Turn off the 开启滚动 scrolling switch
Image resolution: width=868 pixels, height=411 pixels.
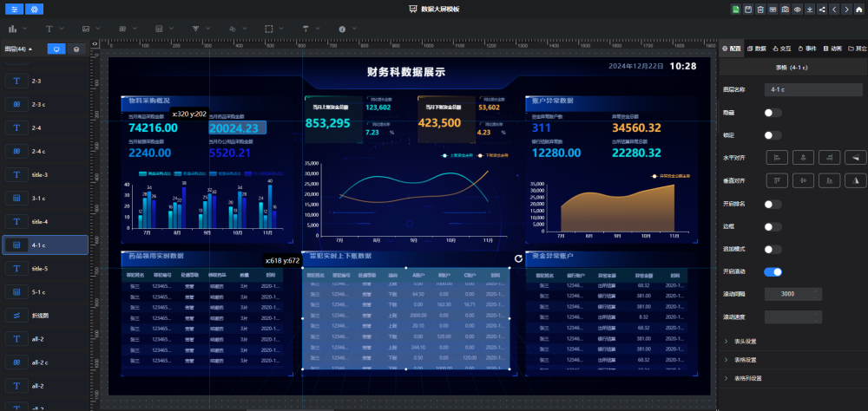[773, 272]
